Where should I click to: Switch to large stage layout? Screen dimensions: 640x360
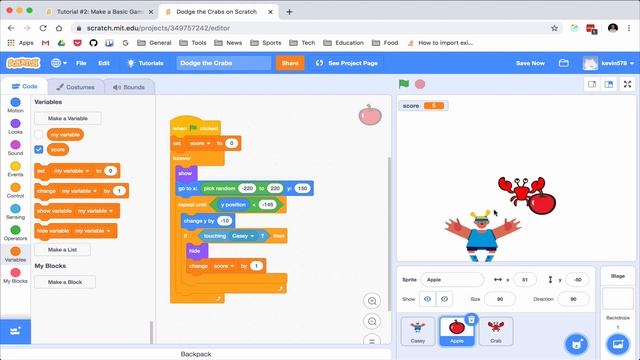pos(609,84)
